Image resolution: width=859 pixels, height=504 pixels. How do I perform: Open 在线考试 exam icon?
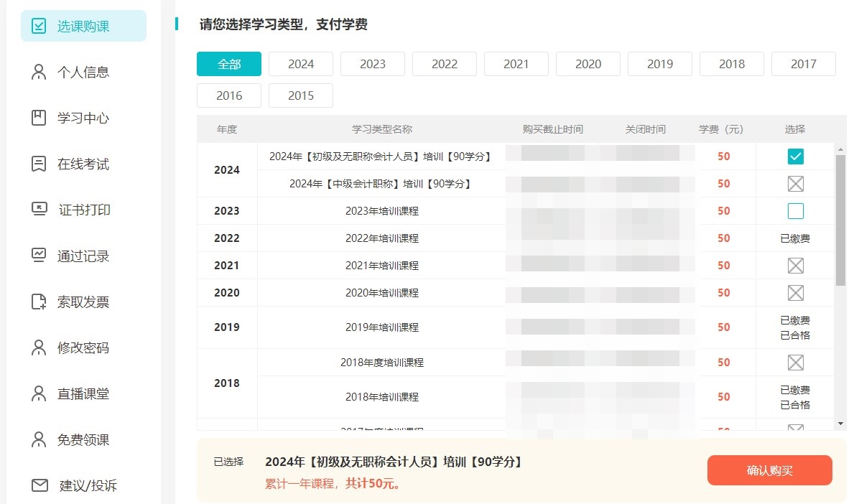[x=39, y=164]
